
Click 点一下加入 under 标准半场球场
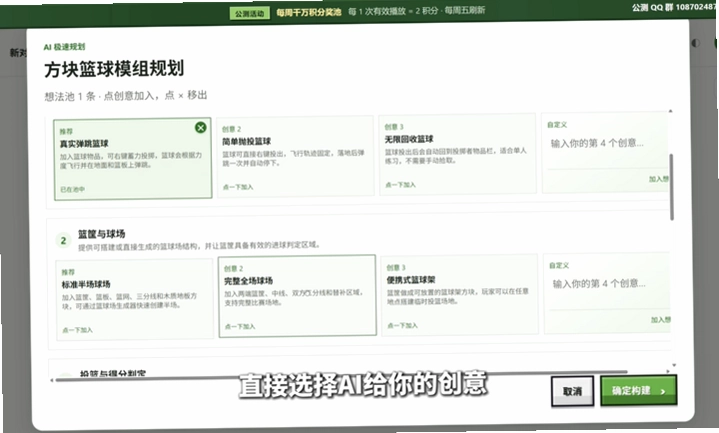pos(77,330)
